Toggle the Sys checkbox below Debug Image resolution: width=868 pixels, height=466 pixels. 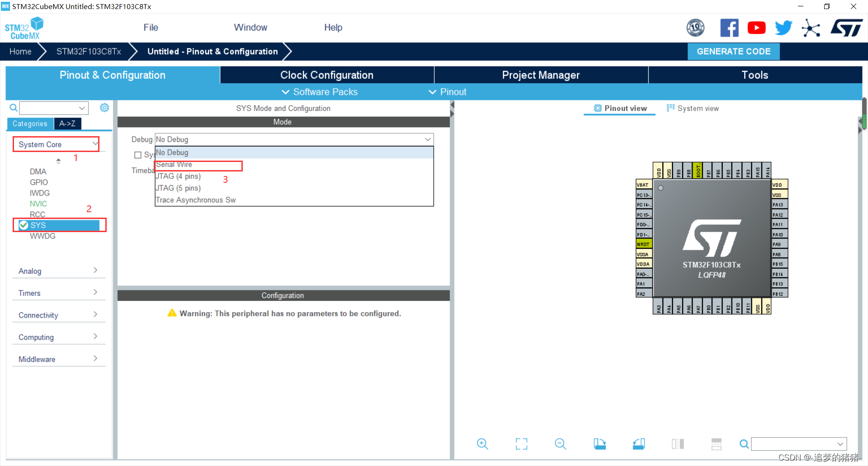pos(138,155)
